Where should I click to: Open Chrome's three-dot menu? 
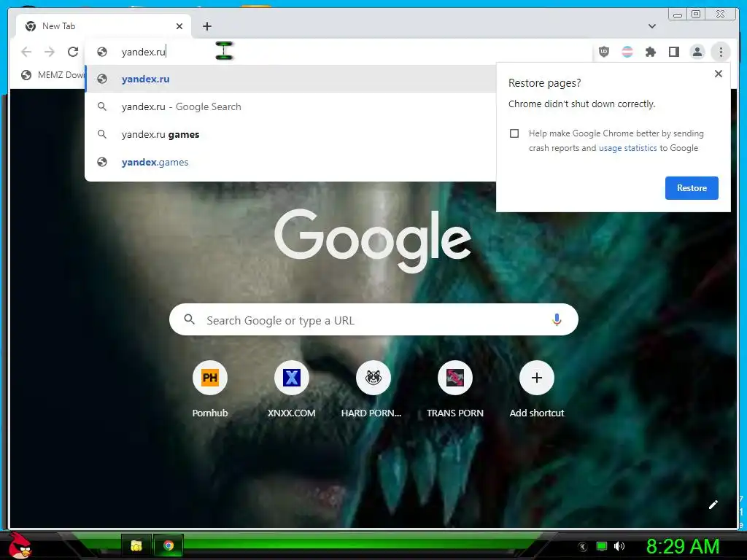click(x=721, y=52)
